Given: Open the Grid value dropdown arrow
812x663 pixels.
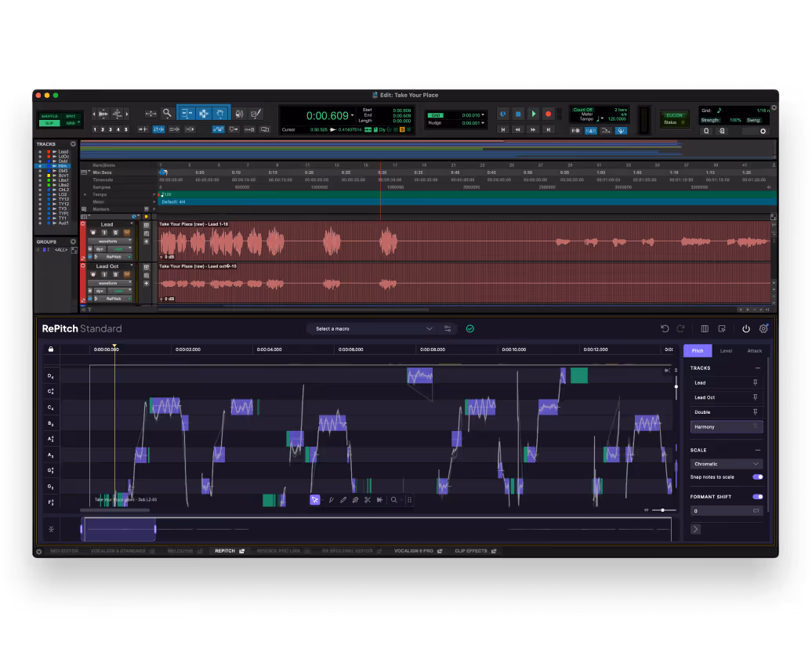Looking at the screenshot, I should pos(483,115).
